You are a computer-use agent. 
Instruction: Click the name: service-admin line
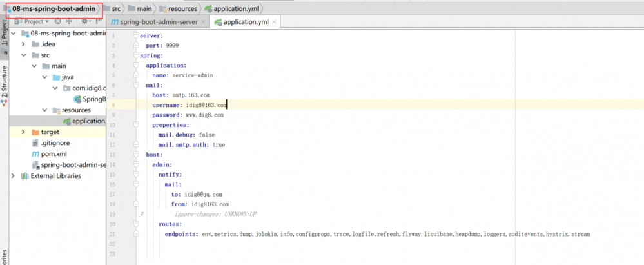click(183, 75)
